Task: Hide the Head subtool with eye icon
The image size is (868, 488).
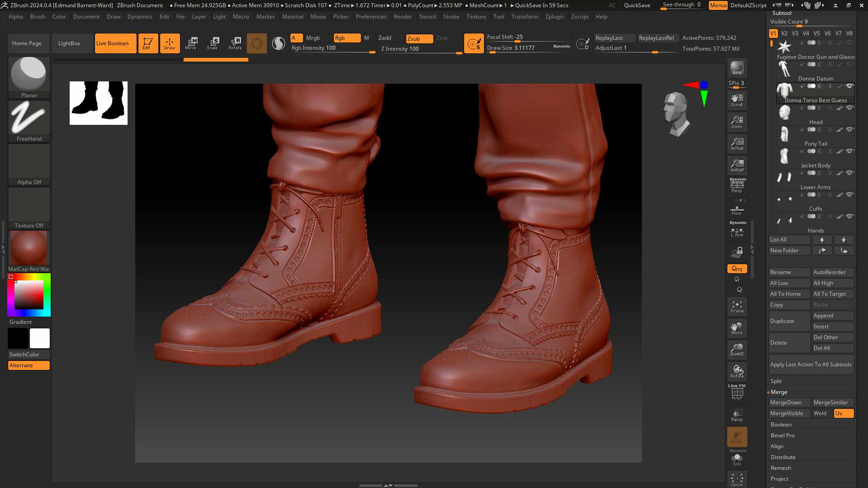Action: 849,108
